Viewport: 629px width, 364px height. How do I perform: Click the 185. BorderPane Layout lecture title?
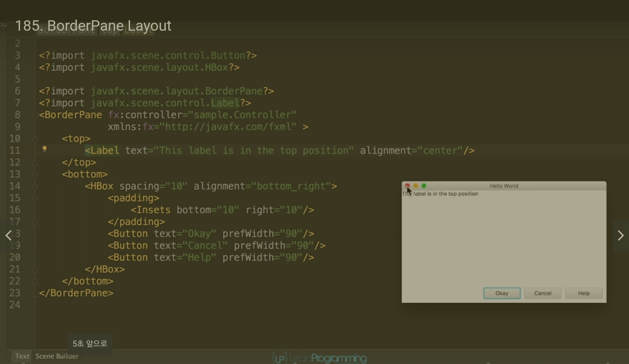(x=93, y=26)
